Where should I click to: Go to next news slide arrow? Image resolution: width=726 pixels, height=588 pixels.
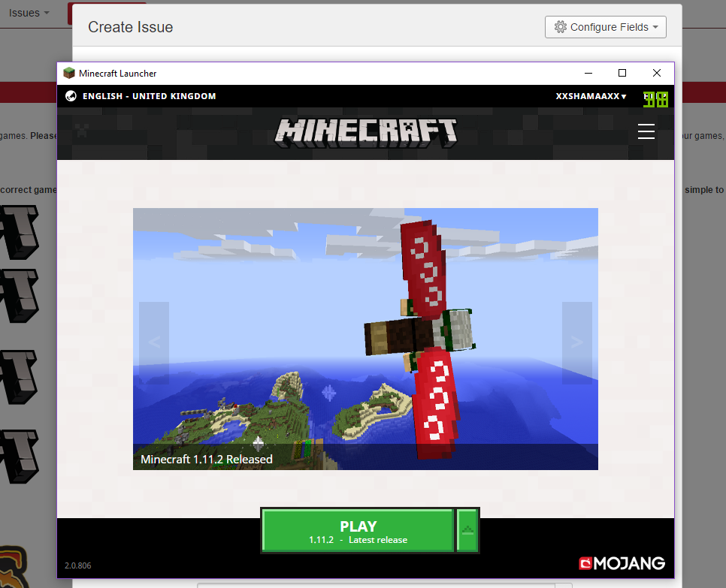[577, 342]
